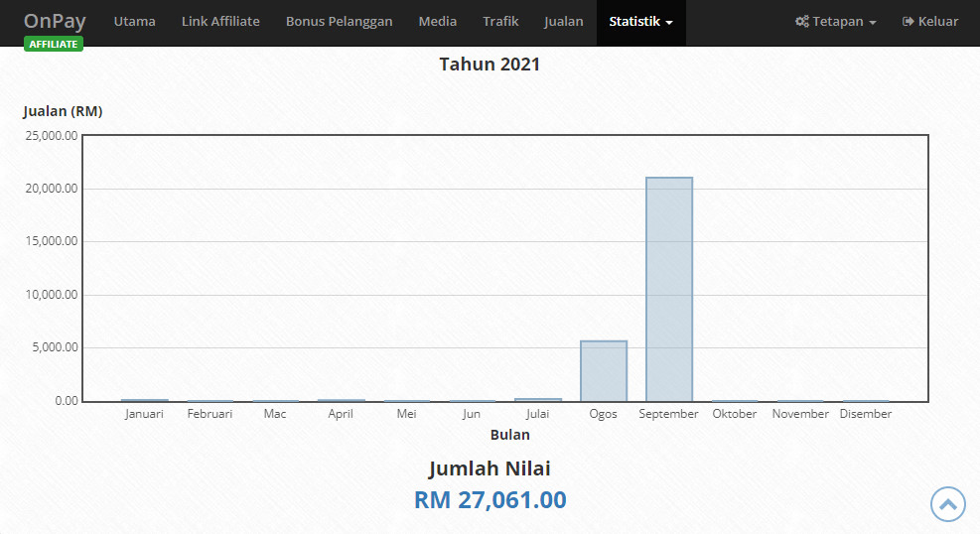Open the Trafik navigation item

click(x=500, y=22)
